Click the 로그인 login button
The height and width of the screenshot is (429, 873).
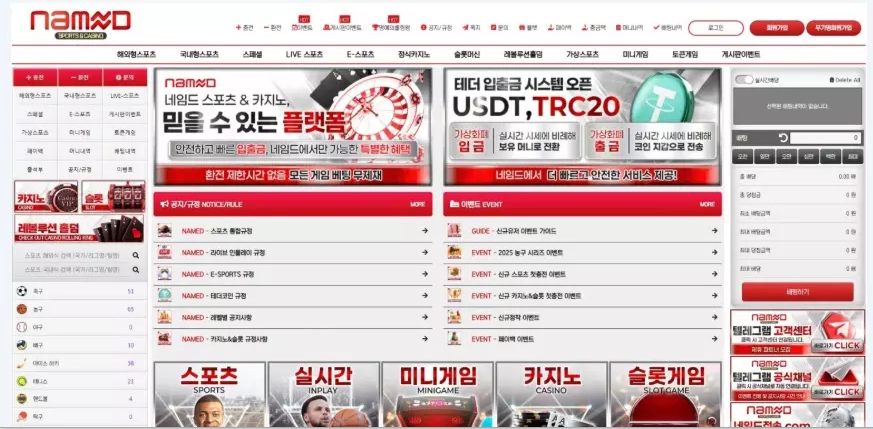716,28
